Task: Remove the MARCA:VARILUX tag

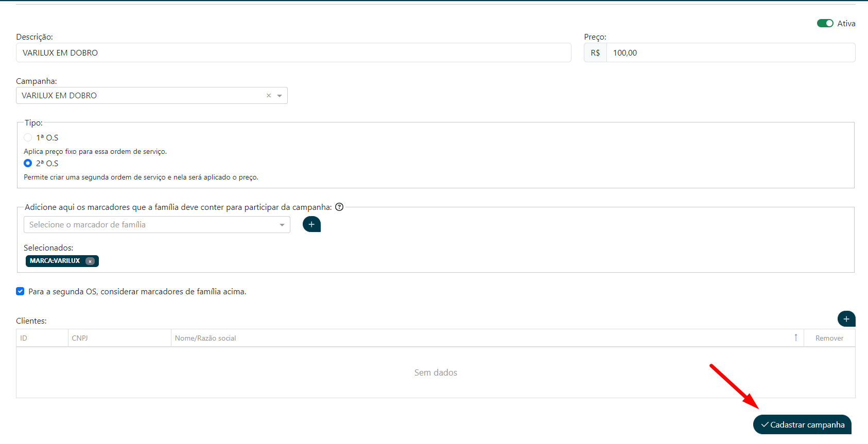Action: [x=90, y=261]
